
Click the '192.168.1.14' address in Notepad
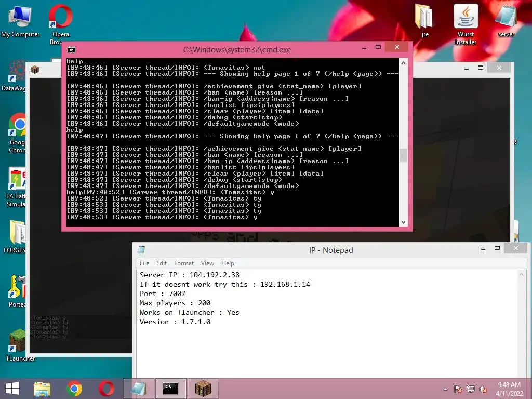285,284
